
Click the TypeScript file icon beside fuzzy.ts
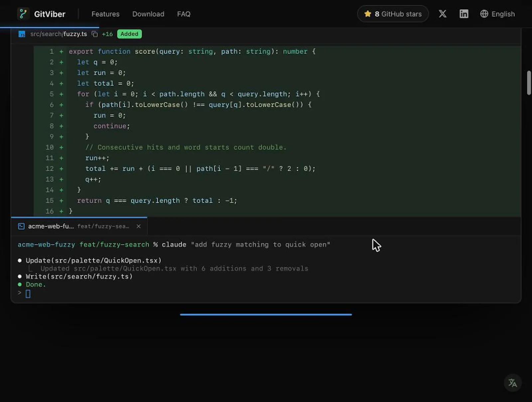[x=22, y=34]
